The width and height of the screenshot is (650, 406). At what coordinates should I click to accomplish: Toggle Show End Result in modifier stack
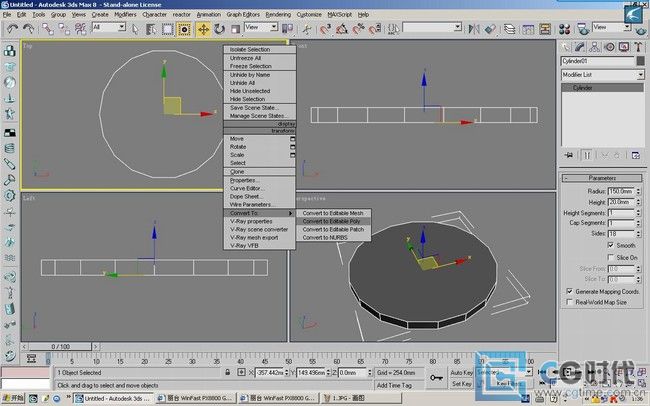pos(587,156)
